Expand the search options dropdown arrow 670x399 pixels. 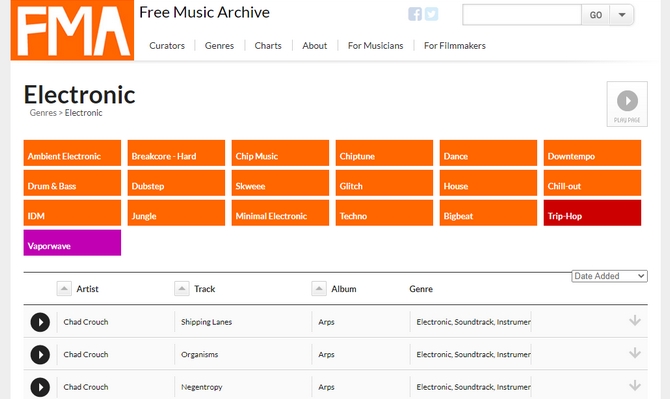click(622, 15)
